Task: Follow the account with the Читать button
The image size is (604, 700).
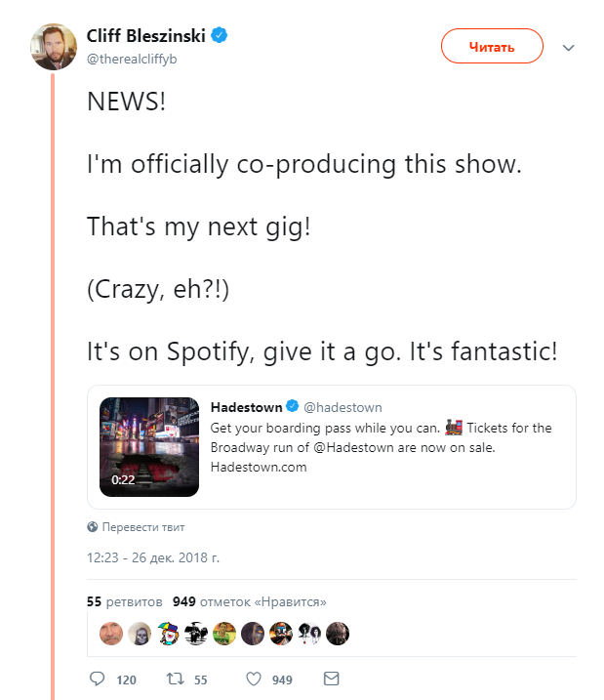Action: 492,46
